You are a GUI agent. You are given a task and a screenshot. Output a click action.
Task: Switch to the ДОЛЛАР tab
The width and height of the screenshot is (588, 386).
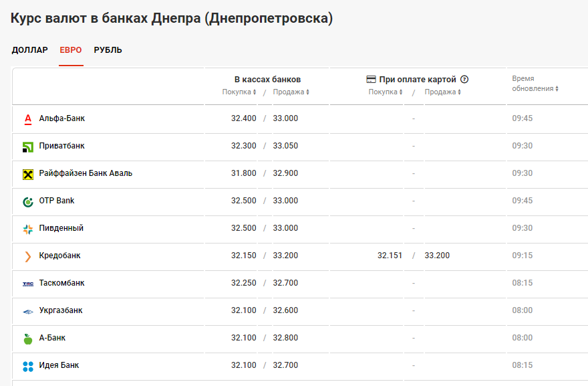(30, 50)
